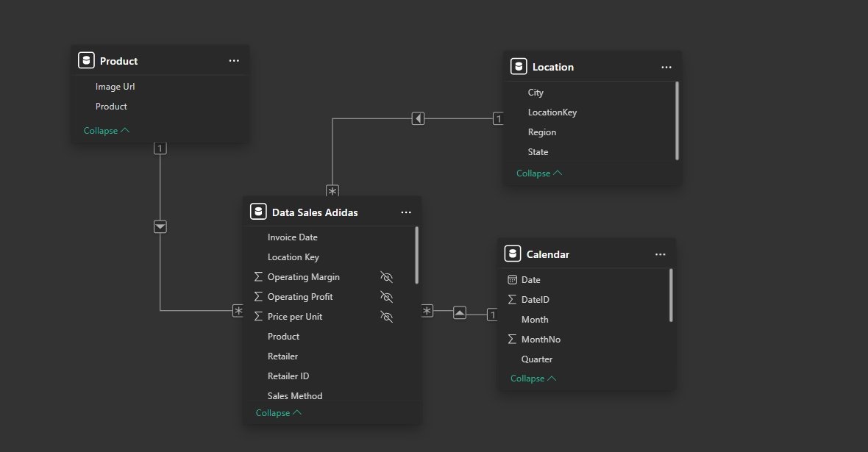Toggle visibility of Operating Margin

coord(386,276)
